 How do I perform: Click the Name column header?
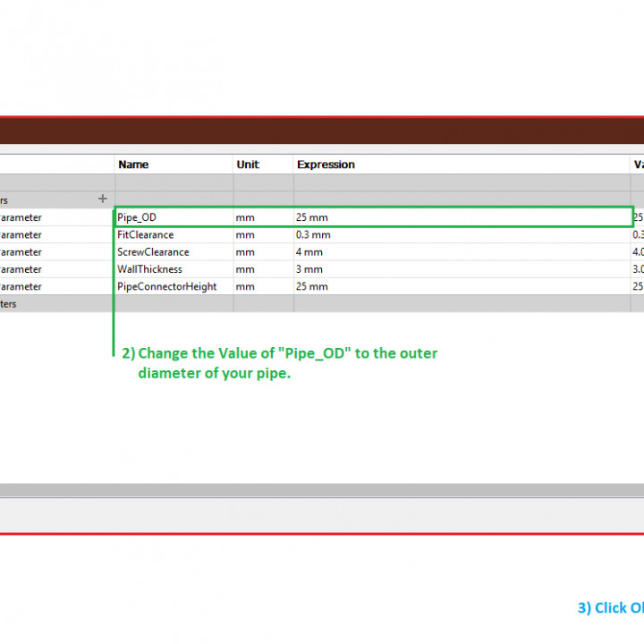point(133,165)
